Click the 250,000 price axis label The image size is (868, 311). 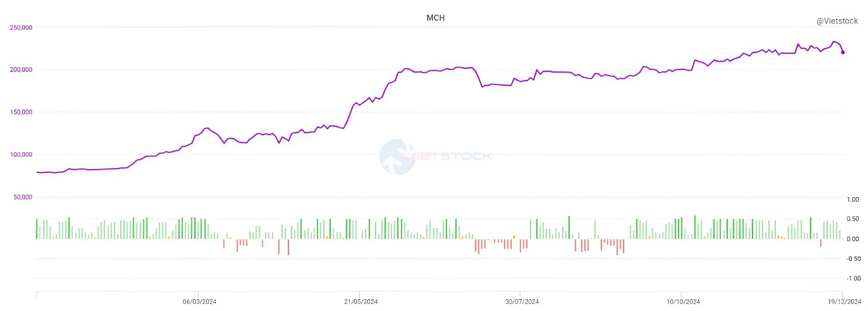(x=21, y=28)
